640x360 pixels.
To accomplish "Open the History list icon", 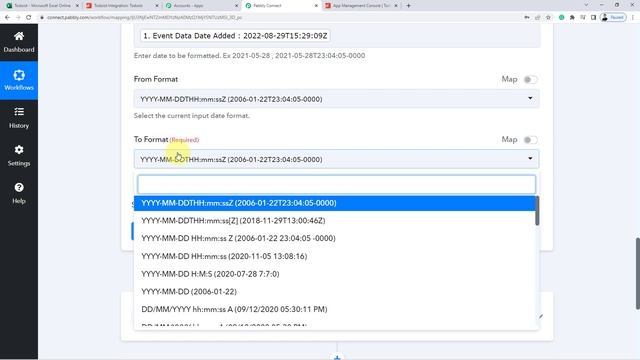I will pyautogui.click(x=19, y=112).
